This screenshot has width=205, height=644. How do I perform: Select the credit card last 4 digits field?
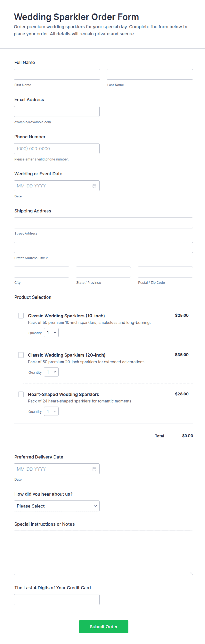coord(57,600)
